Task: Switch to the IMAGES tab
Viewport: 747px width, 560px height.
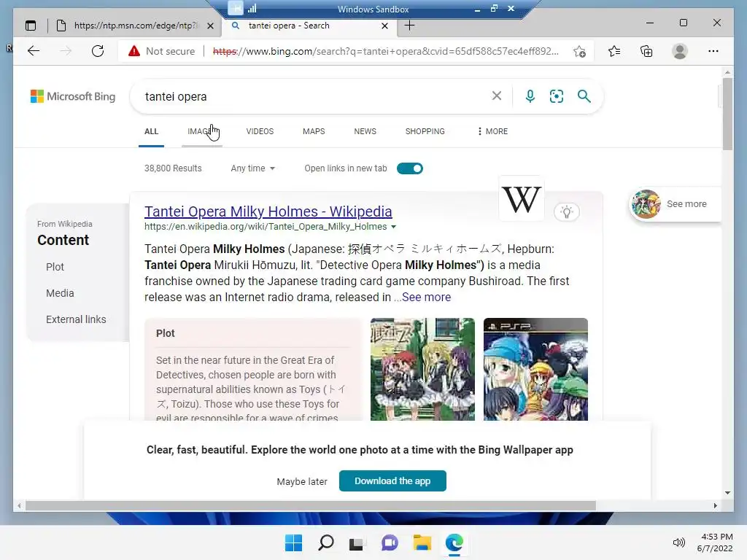Action: coord(201,131)
